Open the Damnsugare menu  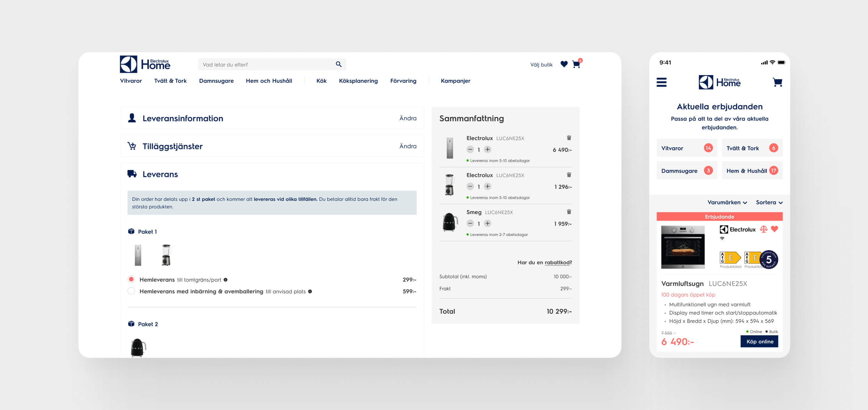point(216,81)
